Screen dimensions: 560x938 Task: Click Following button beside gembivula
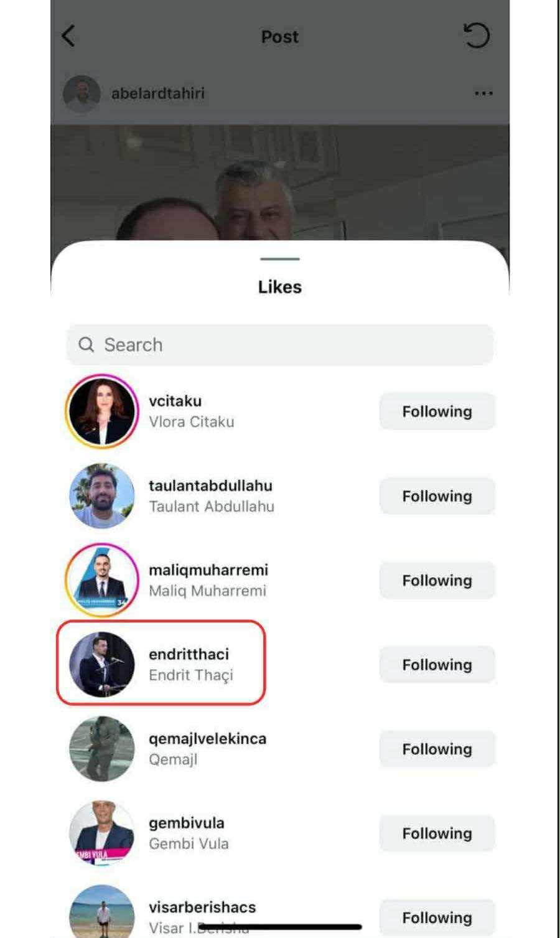point(437,833)
